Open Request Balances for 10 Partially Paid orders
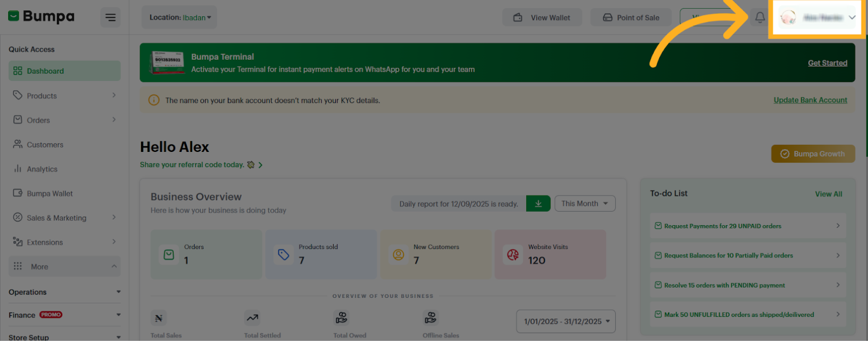The height and width of the screenshot is (341, 868). [x=747, y=255]
